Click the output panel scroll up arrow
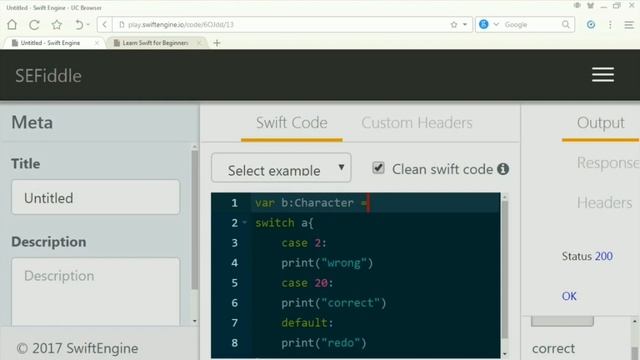 tap(635, 322)
